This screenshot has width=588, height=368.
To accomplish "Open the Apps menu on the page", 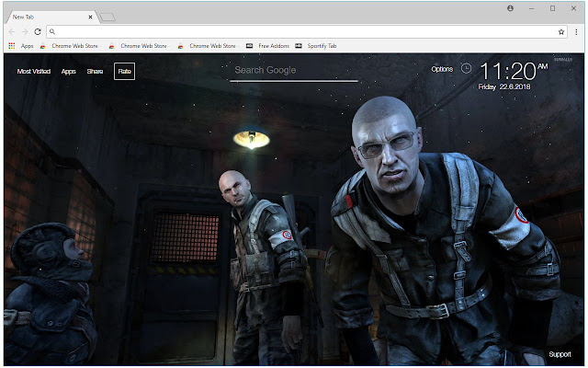I will pos(69,72).
